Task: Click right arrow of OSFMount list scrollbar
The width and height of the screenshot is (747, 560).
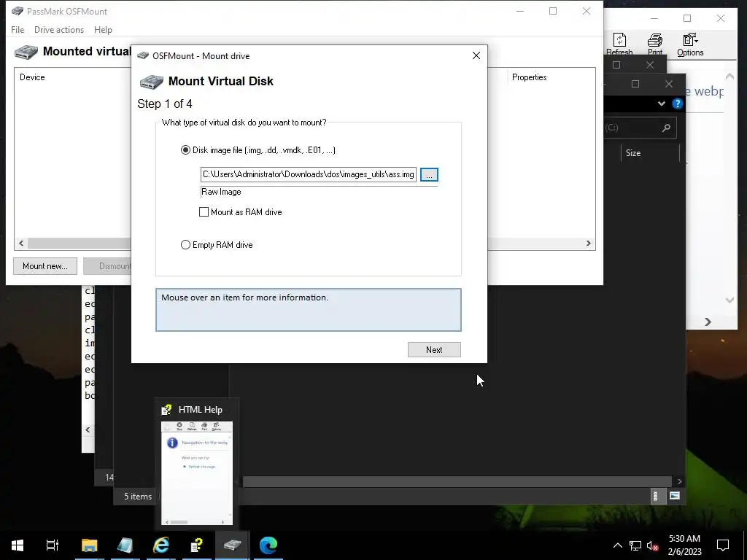Action: click(x=589, y=244)
